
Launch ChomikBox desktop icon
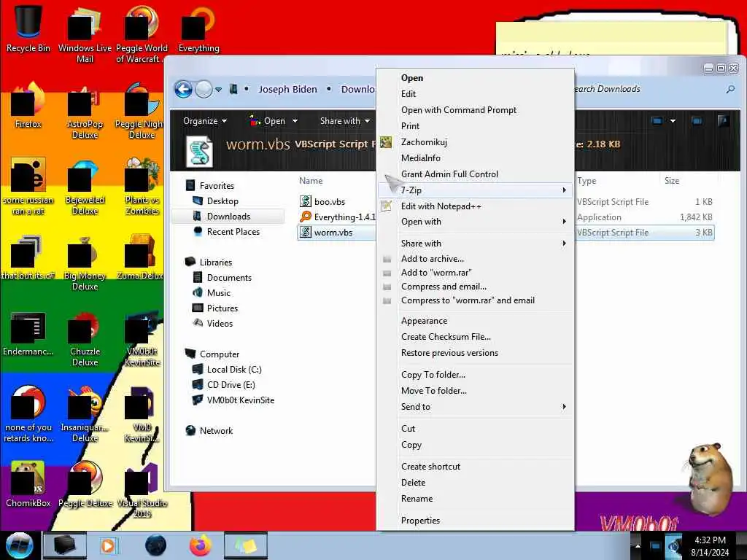click(28, 485)
